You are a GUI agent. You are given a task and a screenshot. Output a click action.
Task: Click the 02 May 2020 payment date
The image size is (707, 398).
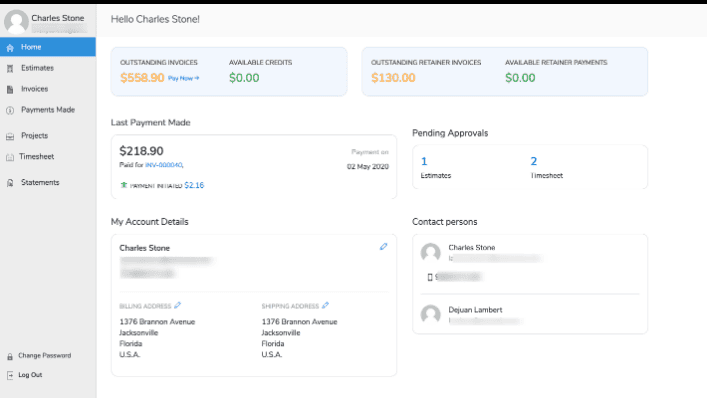(x=367, y=167)
